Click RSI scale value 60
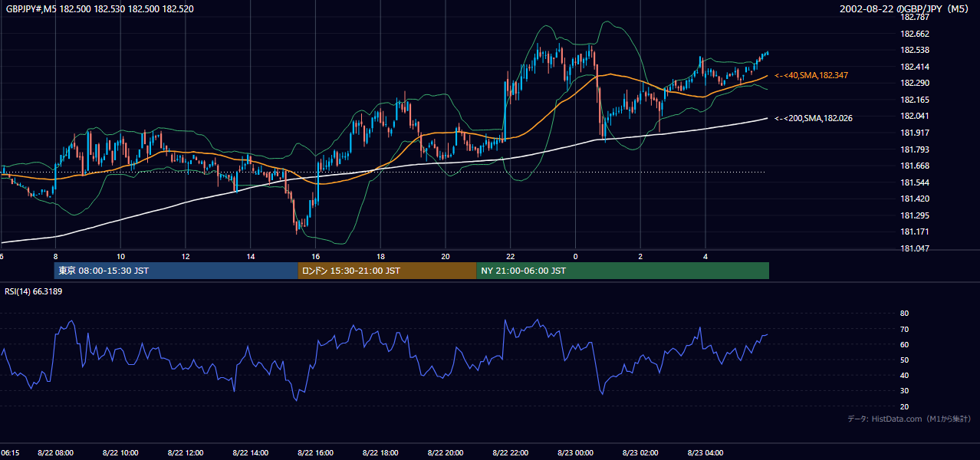Image resolution: width=980 pixels, height=460 pixels. coord(904,344)
